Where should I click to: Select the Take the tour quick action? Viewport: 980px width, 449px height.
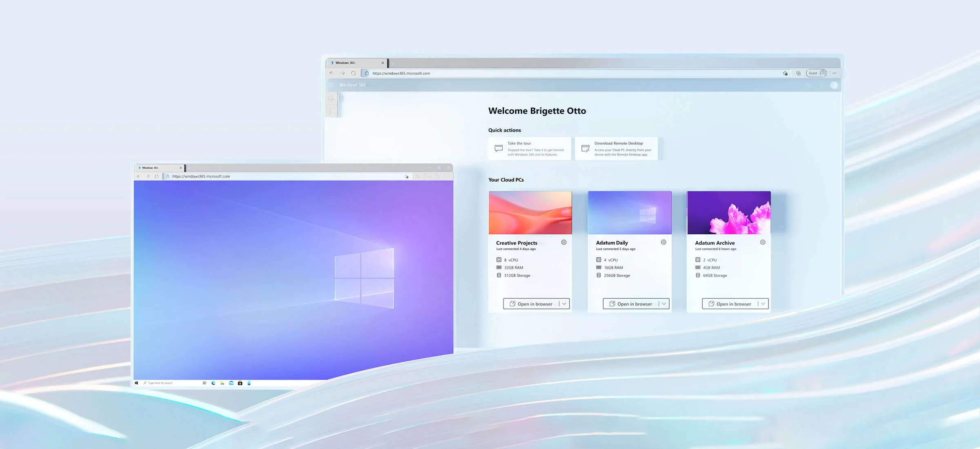point(530,149)
